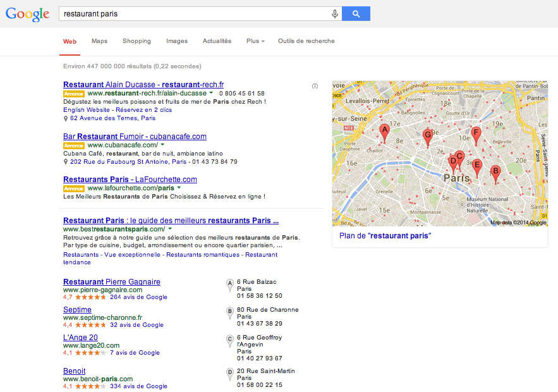The width and height of the screenshot is (558, 392).
Task: Open 32 avis de Google reviews
Action: [136, 325]
